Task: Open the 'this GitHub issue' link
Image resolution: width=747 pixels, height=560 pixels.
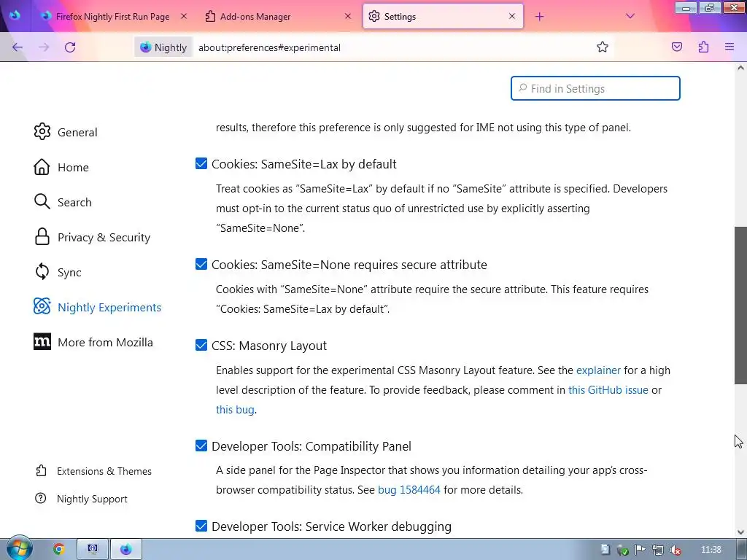Action: [x=608, y=389]
